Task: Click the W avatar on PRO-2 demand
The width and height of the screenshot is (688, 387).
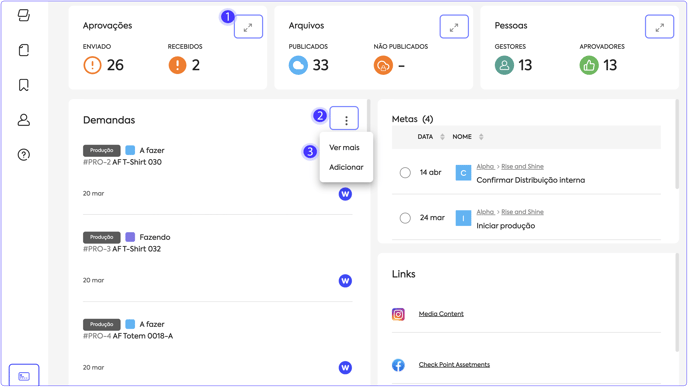Action: 345,194
